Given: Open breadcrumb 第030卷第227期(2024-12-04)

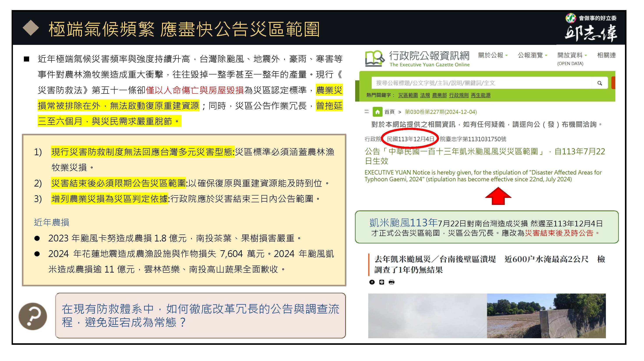Looking at the screenshot, I should tap(441, 112).
